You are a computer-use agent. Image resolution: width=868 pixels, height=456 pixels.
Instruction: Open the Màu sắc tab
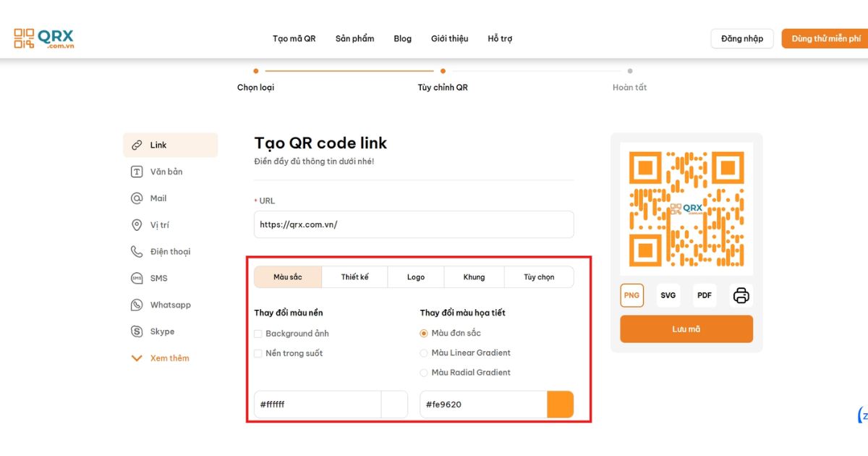(x=288, y=277)
